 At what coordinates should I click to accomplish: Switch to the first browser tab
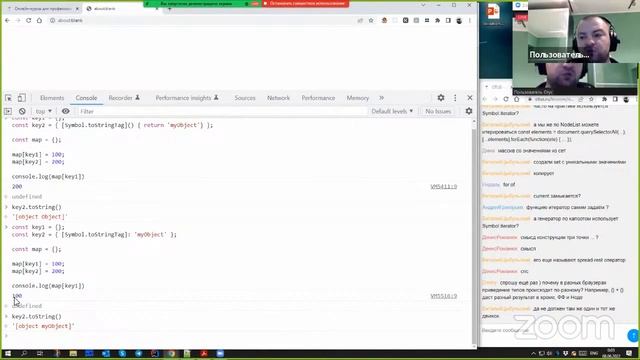[x=41, y=8]
